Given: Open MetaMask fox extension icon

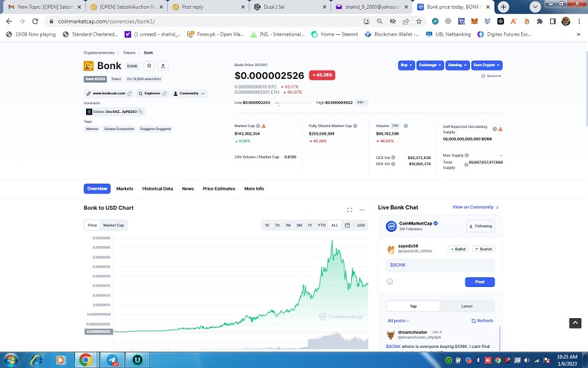Looking at the screenshot, I should click(x=474, y=22).
